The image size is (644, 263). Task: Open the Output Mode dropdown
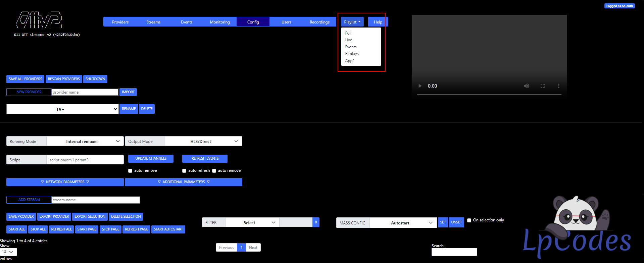click(x=203, y=141)
